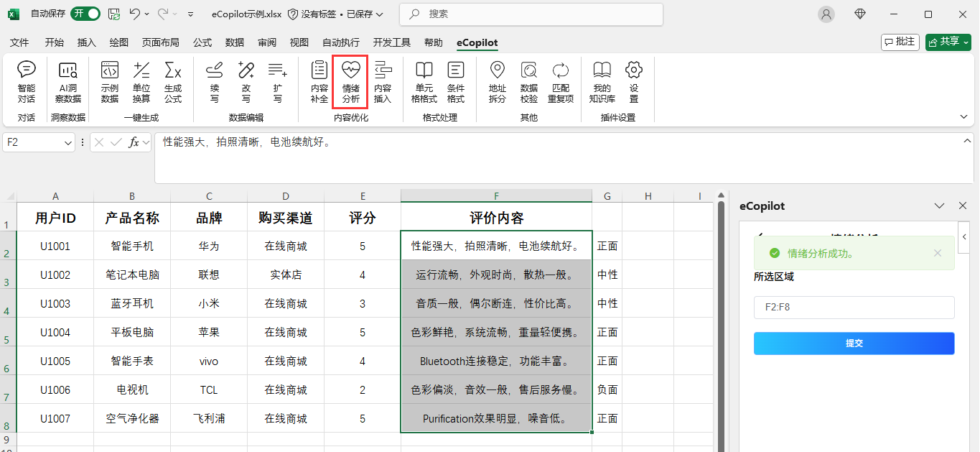Open the 条件格式 tool

pyautogui.click(x=456, y=81)
